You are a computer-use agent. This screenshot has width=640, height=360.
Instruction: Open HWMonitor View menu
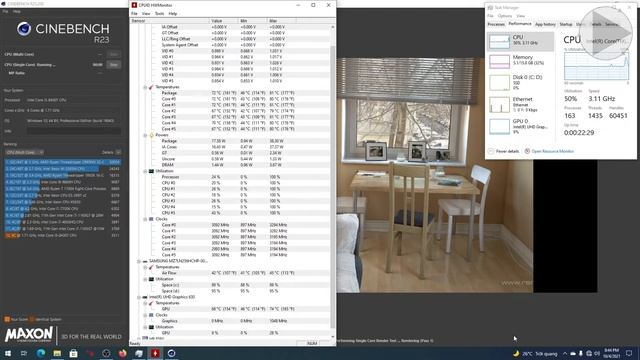tap(146, 13)
